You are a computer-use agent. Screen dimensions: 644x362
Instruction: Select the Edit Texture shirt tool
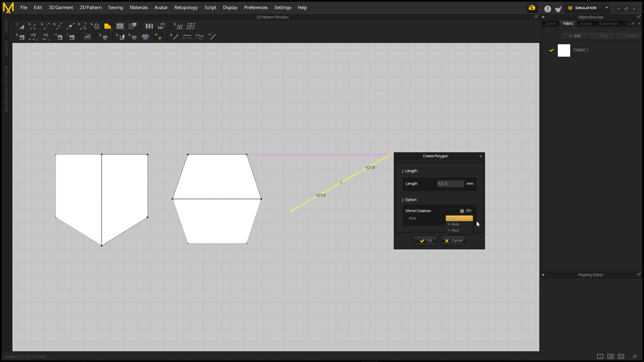[133, 37]
